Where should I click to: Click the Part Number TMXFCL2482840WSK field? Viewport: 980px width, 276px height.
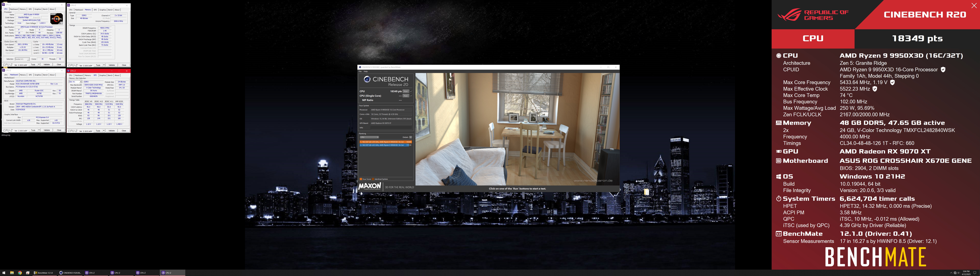pos(94,93)
